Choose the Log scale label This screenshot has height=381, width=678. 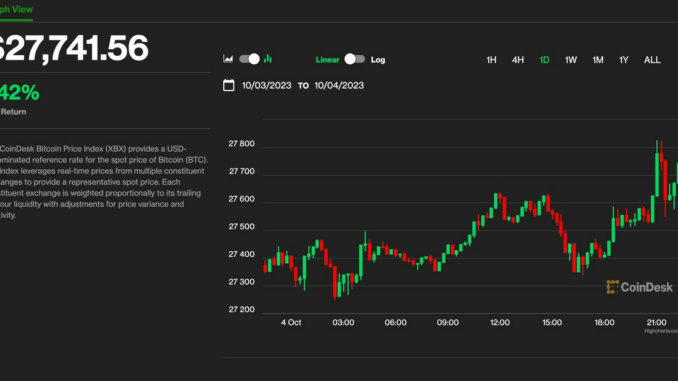point(378,60)
